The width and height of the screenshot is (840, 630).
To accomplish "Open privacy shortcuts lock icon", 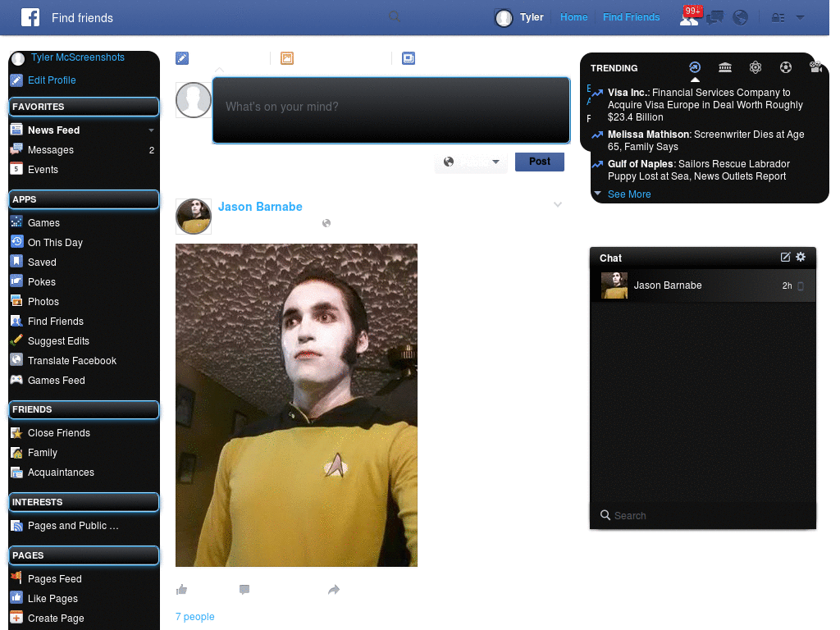I will pyautogui.click(x=778, y=18).
